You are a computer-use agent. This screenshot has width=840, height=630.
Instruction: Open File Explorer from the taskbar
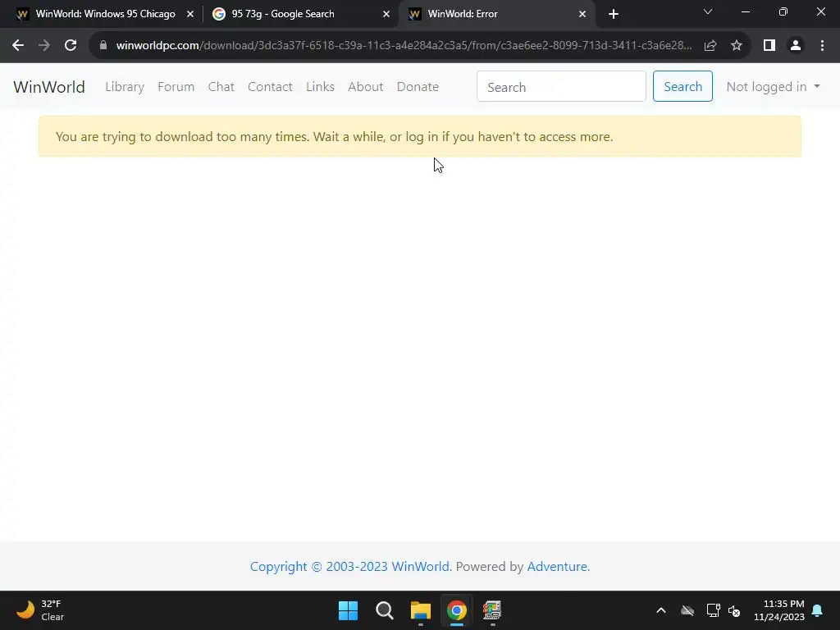[421, 610]
